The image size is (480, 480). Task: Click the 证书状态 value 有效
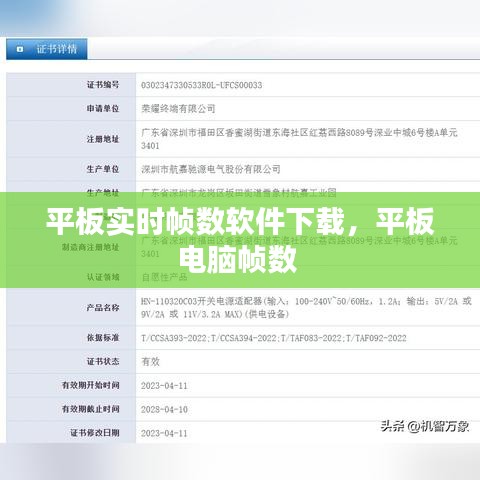(x=151, y=362)
